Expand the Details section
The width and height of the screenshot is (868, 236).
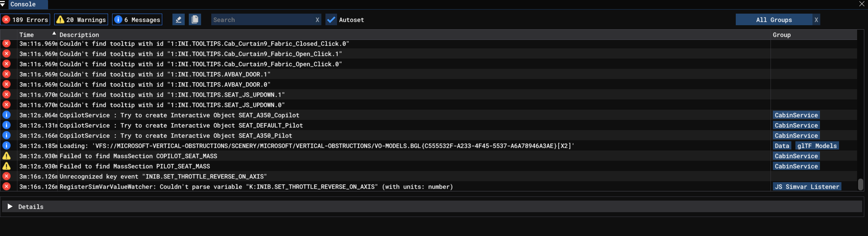point(10,207)
